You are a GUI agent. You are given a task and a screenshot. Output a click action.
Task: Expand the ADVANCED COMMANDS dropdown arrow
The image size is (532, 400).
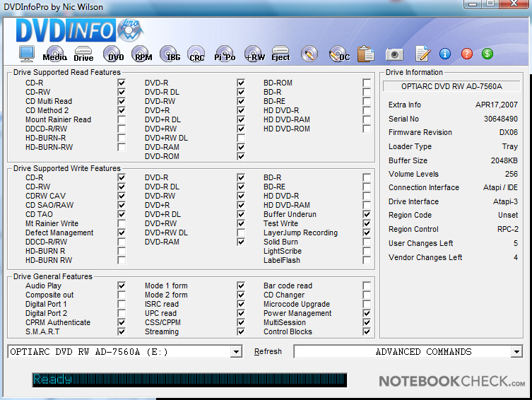point(516,352)
